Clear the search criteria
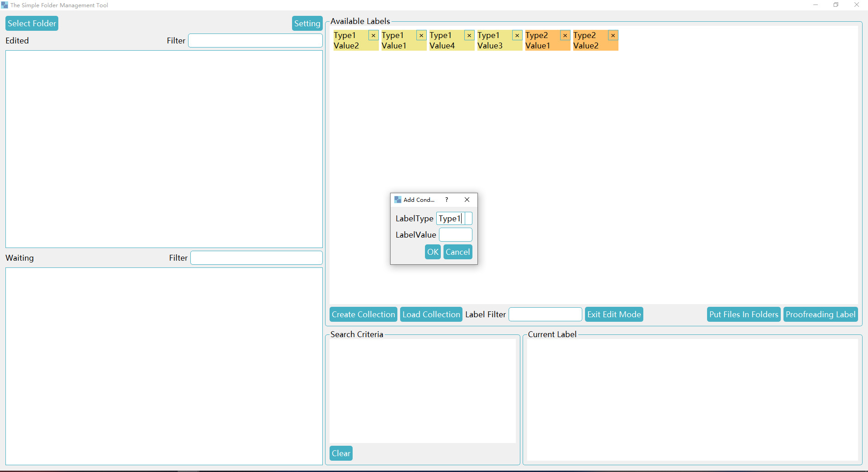868x472 pixels. click(341, 453)
